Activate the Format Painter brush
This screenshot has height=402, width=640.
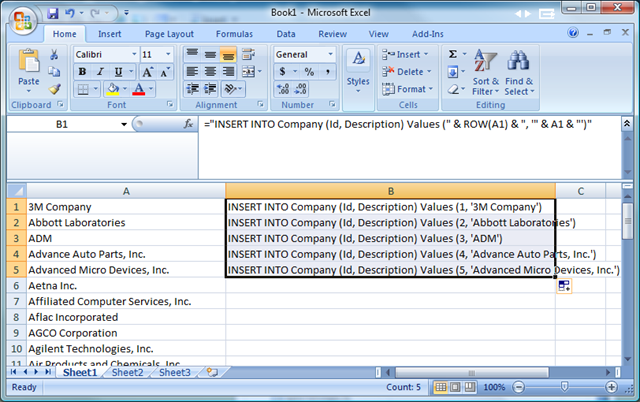click(x=54, y=89)
